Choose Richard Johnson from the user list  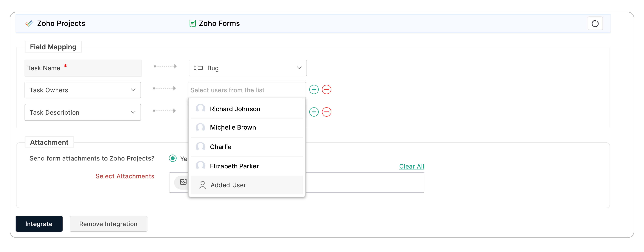pos(235,109)
